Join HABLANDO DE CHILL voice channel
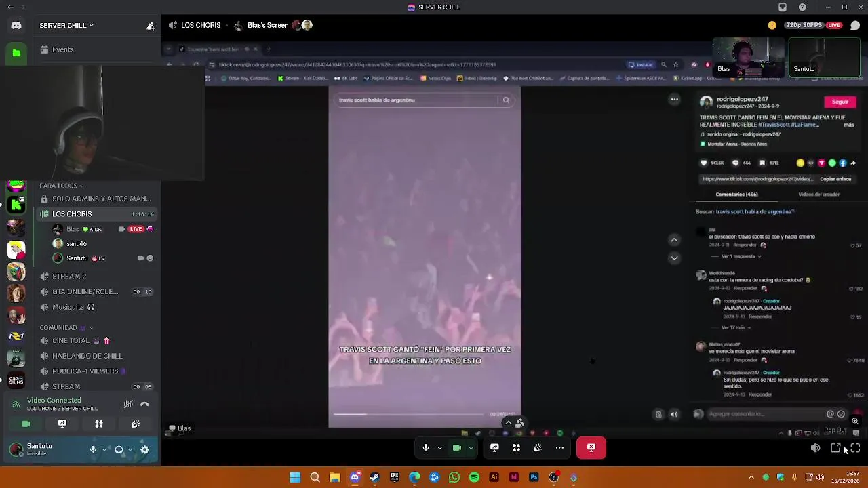The width and height of the screenshot is (868, 488). [97, 356]
